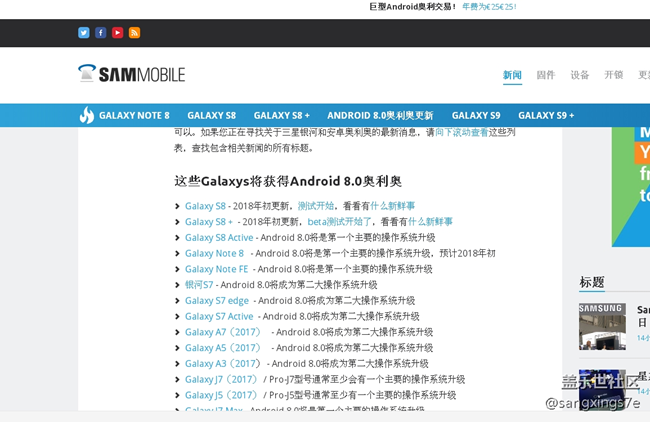Click 测试开始 link in Galaxy S8 row
The width and height of the screenshot is (650, 422).
[315, 206]
